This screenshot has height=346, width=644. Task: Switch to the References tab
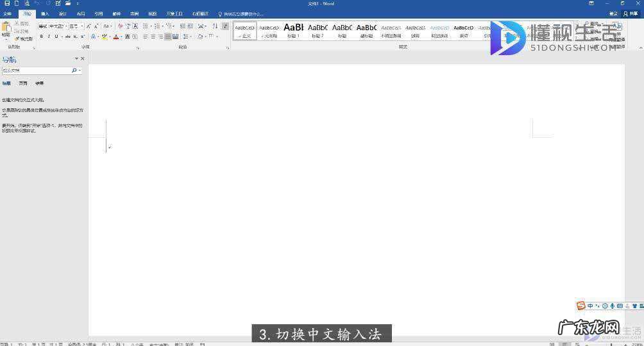pos(99,14)
